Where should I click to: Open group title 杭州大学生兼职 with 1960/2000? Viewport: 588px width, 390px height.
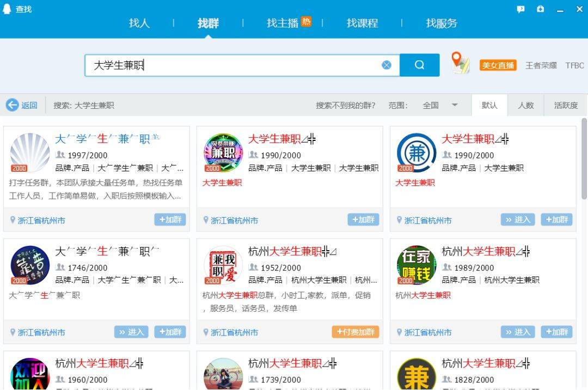click(99, 363)
